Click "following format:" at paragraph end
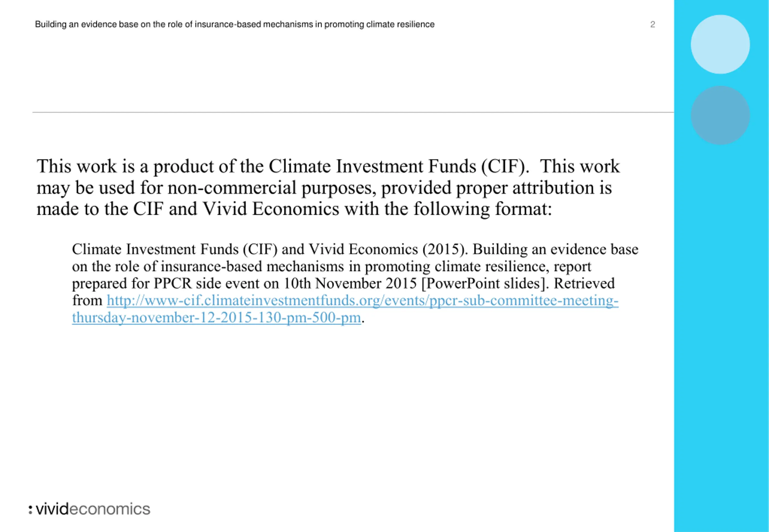The width and height of the screenshot is (769, 532). (x=483, y=209)
